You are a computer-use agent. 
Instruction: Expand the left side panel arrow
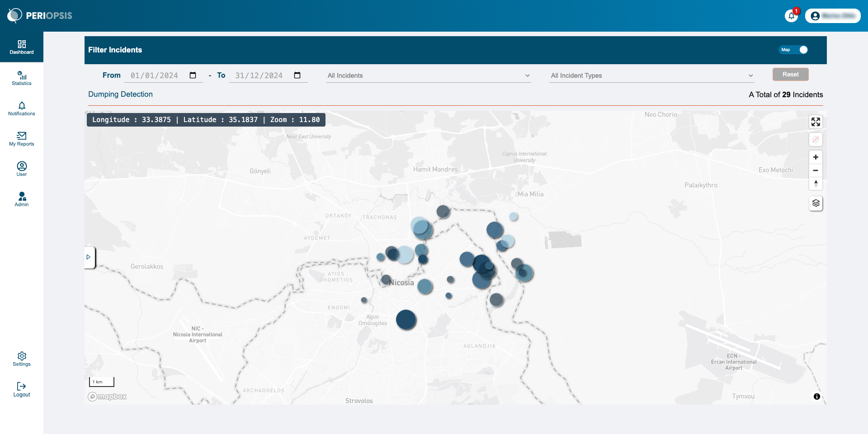coord(89,257)
